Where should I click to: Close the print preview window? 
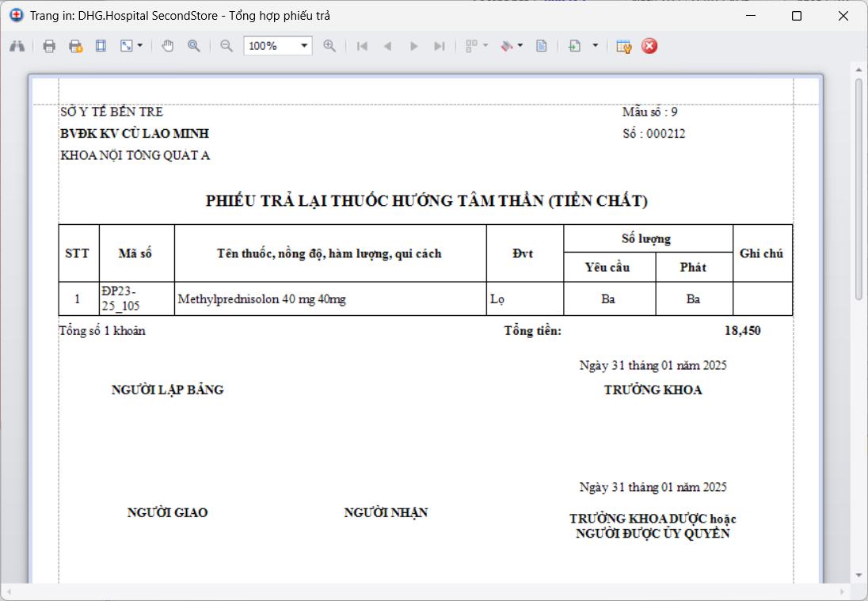coord(843,16)
